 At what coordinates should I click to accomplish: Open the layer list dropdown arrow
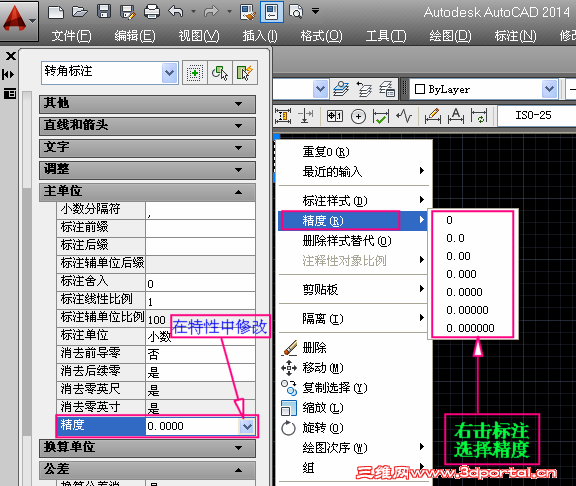[x=320, y=89]
